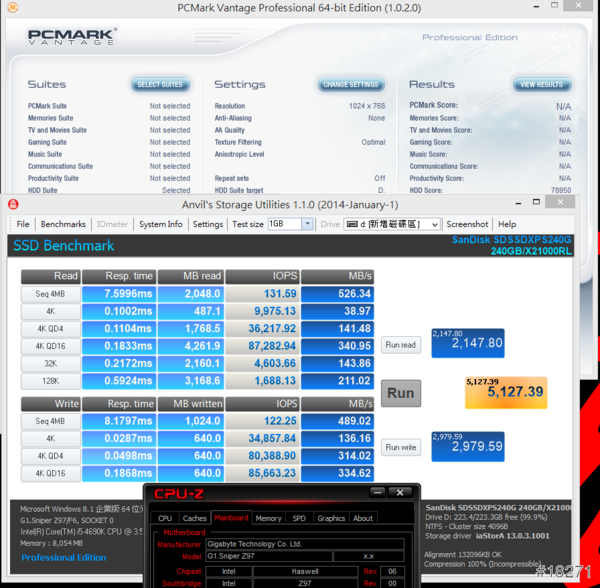This screenshot has height=588, width=600.
Task: Open the System Info menu
Action: point(161,224)
